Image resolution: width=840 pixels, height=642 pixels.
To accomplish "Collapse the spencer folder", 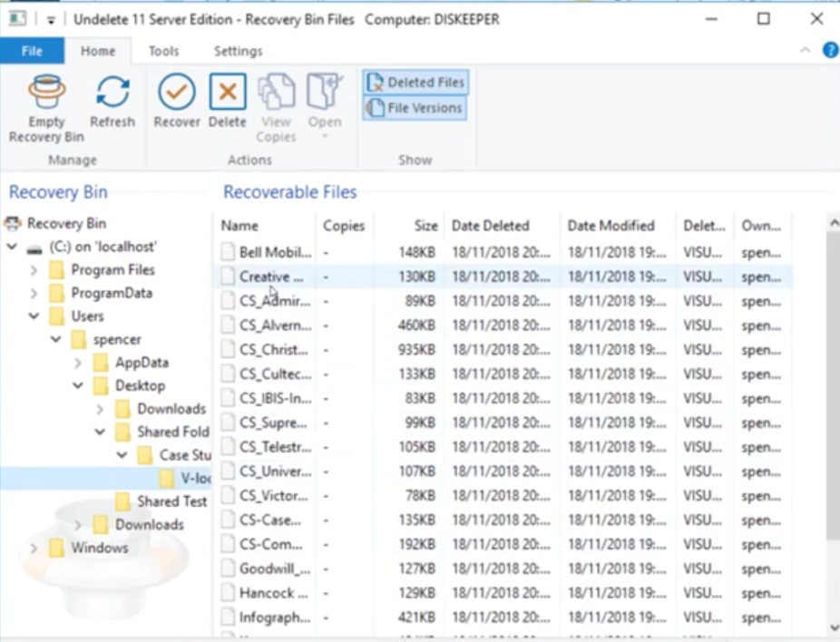I will (55, 339).
